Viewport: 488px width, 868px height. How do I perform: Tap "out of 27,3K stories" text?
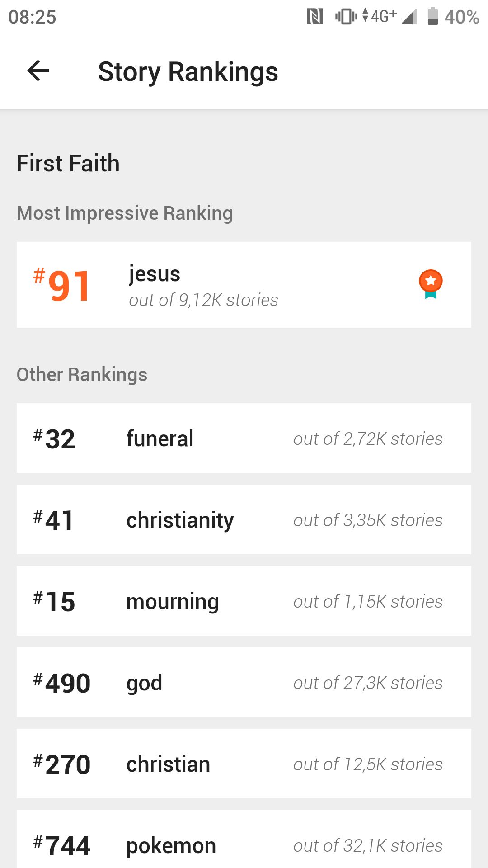tap(368, 683)
